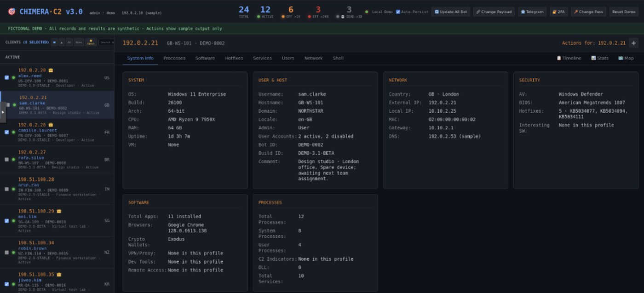Click the 2FA lock button

click(558, 12)
